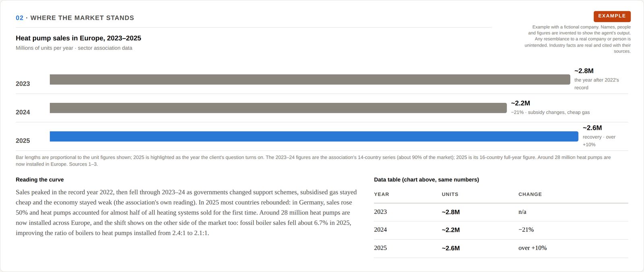
Task: Click the '2025' cell in the data table
Action: click(380, 248)
